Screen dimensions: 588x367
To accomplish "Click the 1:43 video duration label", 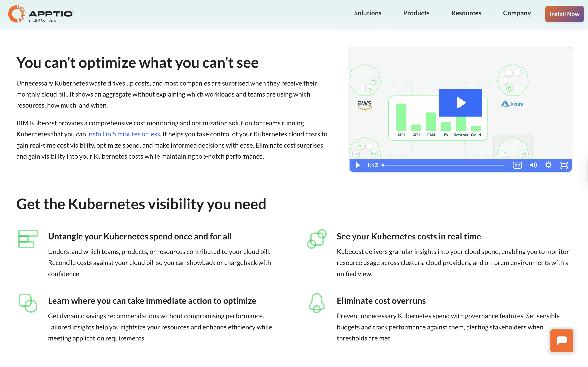I will tap(372, 165).
